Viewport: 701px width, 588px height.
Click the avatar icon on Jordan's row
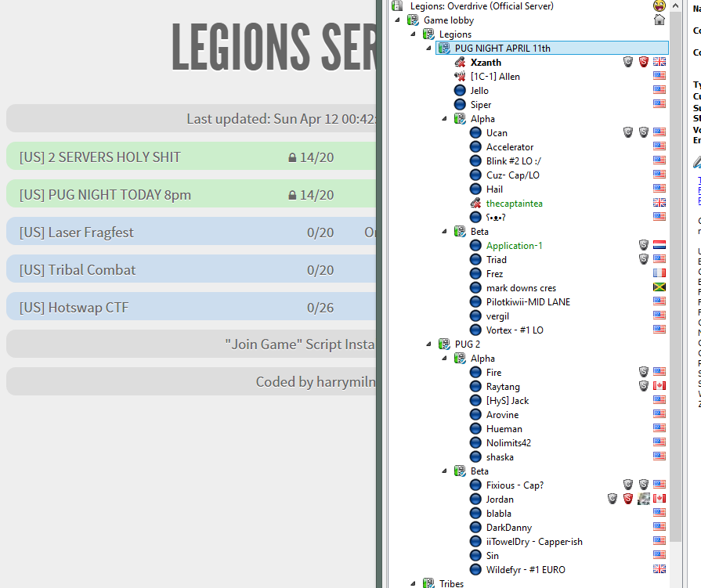[644, 499]
